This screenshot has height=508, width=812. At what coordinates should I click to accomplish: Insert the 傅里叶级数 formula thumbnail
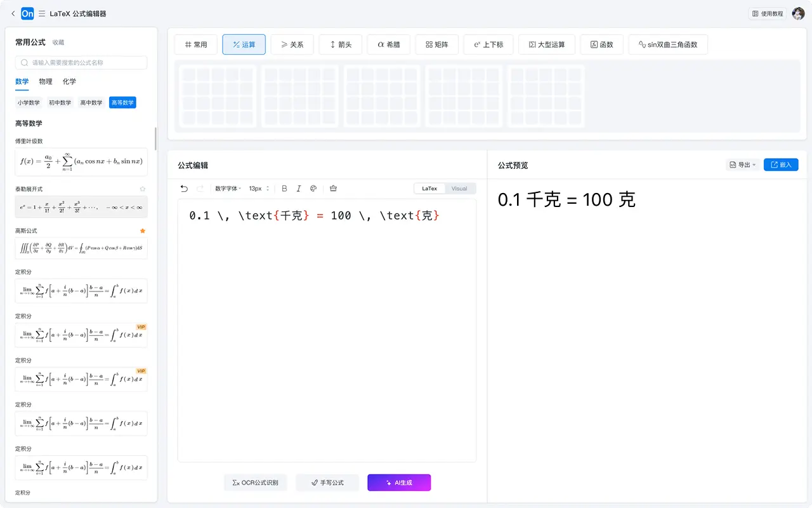point(81,161)
